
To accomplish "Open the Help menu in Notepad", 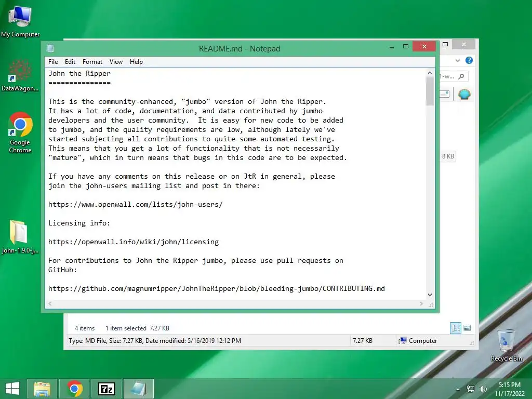I will point(136,62).
